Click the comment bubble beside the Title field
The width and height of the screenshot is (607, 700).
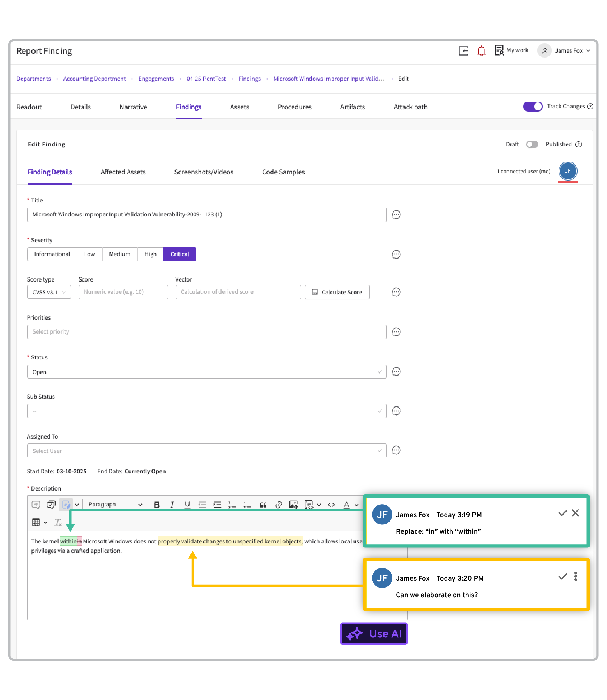pyautogui.click(x=396, y=215)
